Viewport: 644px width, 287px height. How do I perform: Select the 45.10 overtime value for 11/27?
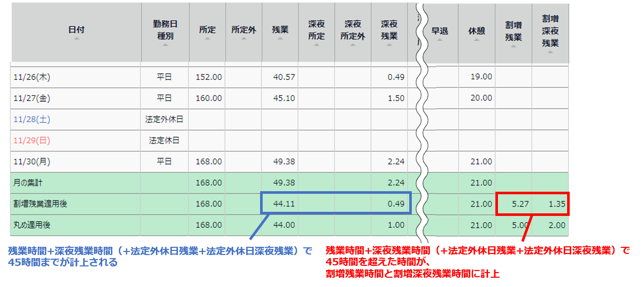(x=284, y=98)
